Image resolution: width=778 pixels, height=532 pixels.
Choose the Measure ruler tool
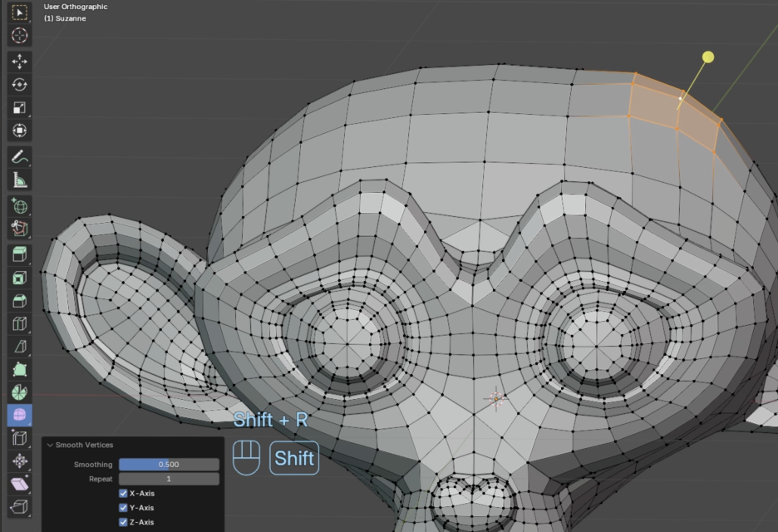19,180
